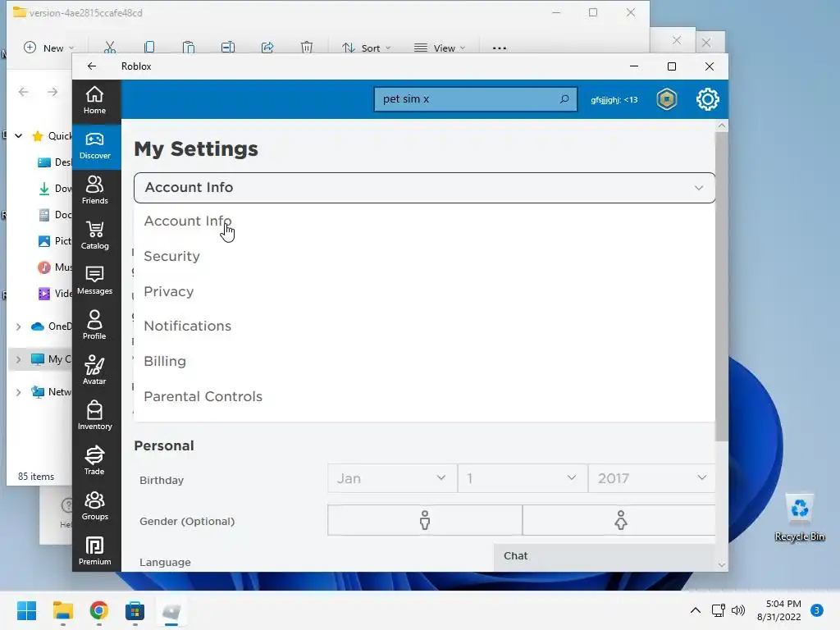The height and width of the screenshot is (630, 840).
Task: Select the female gender option
Action: [x=619, y=519]
